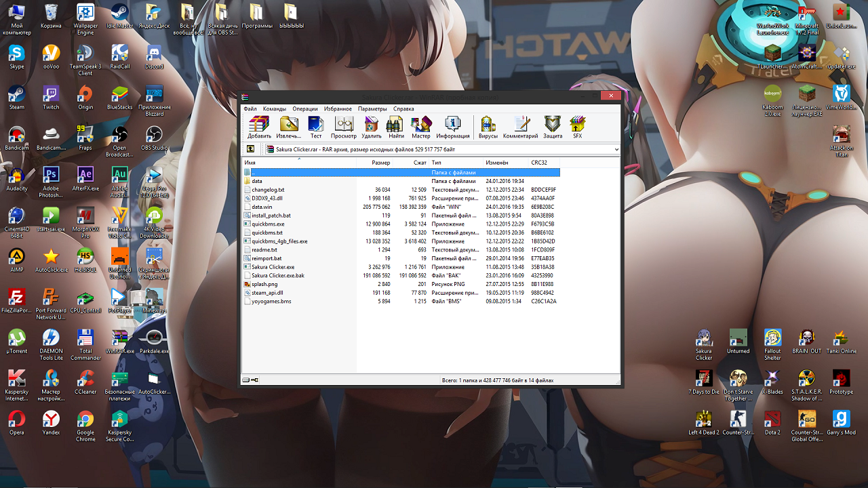Select the OBS Studio desktop icon
This screenshot has height=488, width=868.
point(154,138)
